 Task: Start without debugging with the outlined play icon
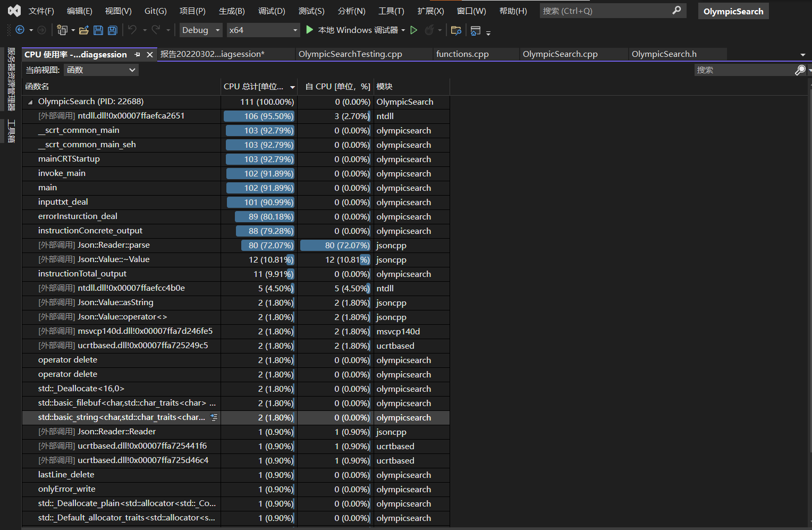point(414,30)
